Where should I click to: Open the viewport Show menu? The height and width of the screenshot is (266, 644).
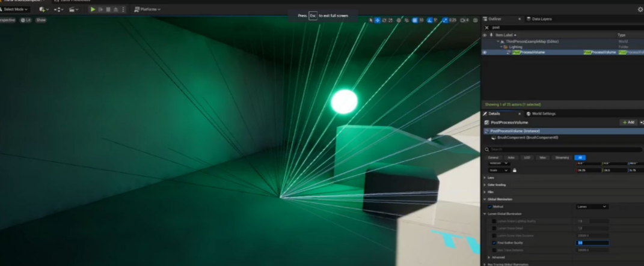pyautogui.click(x=41, y=20)
